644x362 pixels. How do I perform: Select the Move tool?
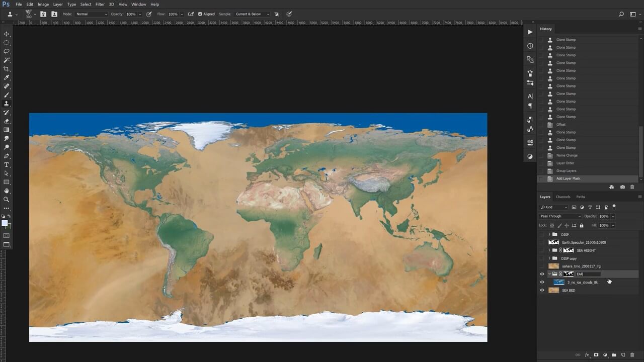coord(7,34)
